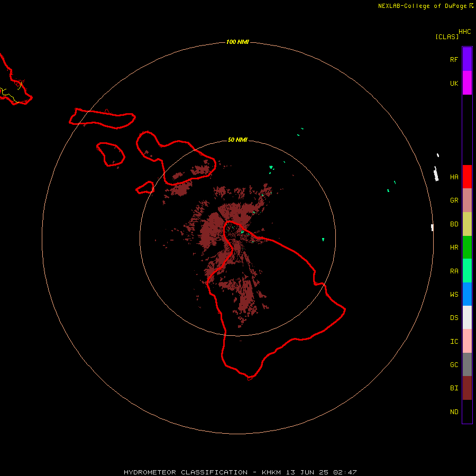This screenshot has width=476, height=476.
Task: Click the HR legend label
Action: (x=454, y=248)
